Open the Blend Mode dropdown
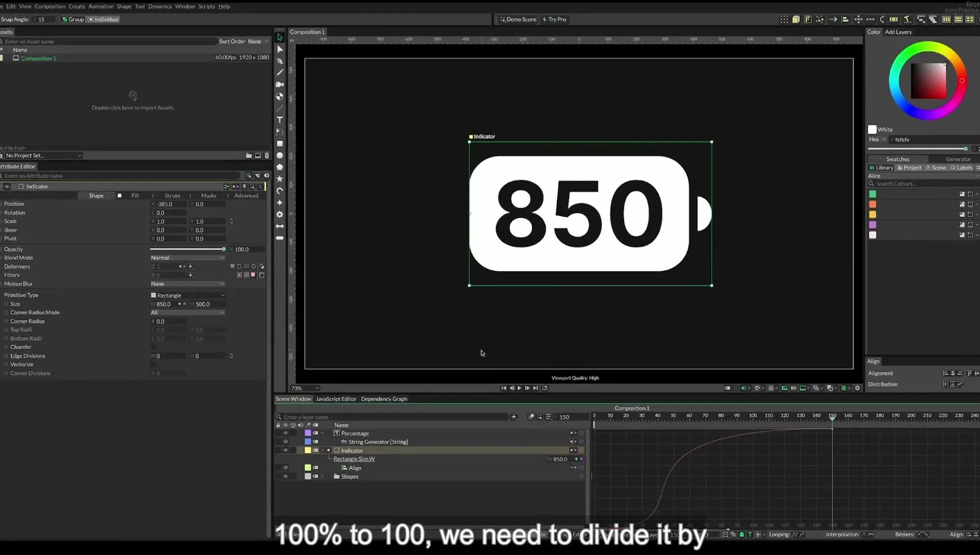 tap(187, 258)
